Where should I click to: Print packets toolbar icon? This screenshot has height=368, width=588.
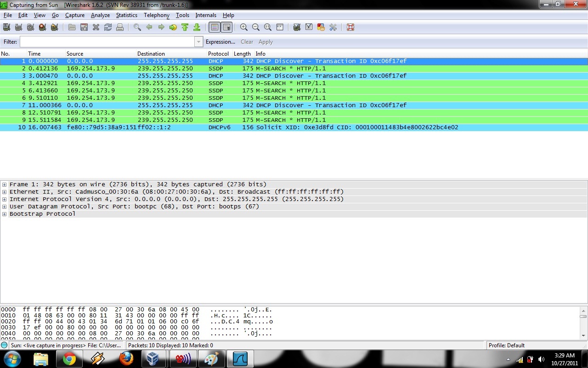tap(120, 27)
